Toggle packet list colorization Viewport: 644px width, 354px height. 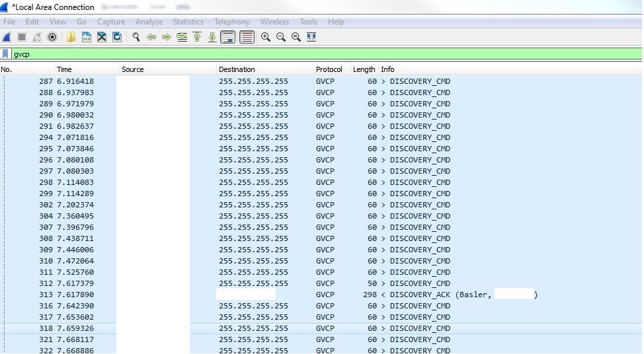pyautogui.click(x=247, y=38)
